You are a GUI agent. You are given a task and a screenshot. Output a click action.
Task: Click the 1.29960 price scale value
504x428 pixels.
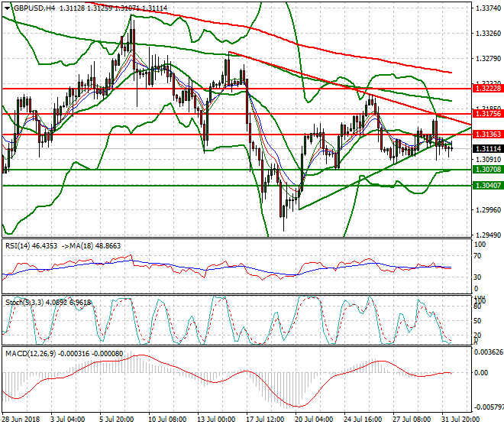pos(488,210)
